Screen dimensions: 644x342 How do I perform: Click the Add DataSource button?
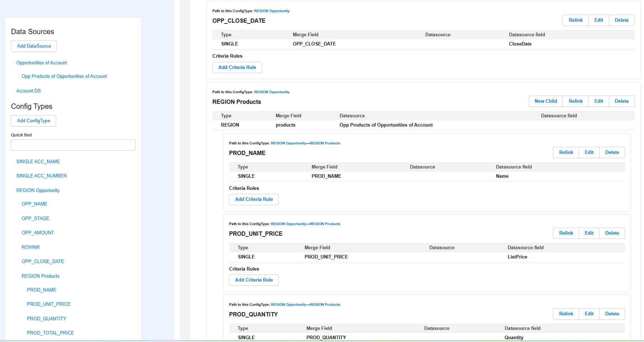pos(34,46)
